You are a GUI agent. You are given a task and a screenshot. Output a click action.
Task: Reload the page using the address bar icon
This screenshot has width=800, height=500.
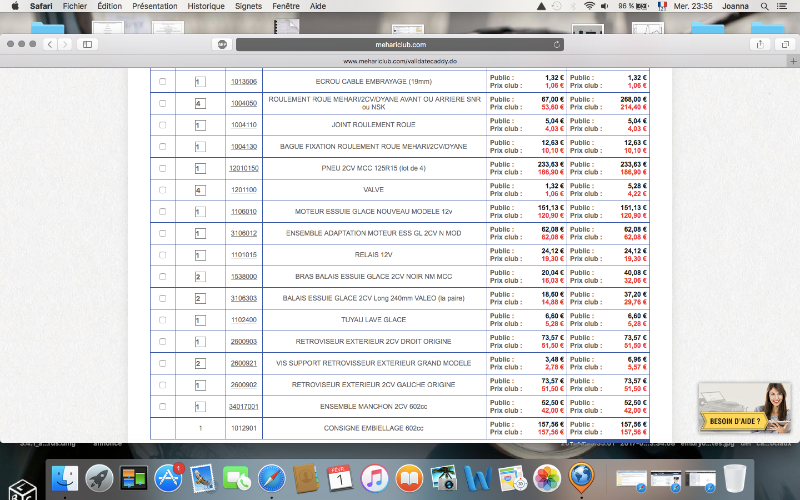click(x=556, y=44)
